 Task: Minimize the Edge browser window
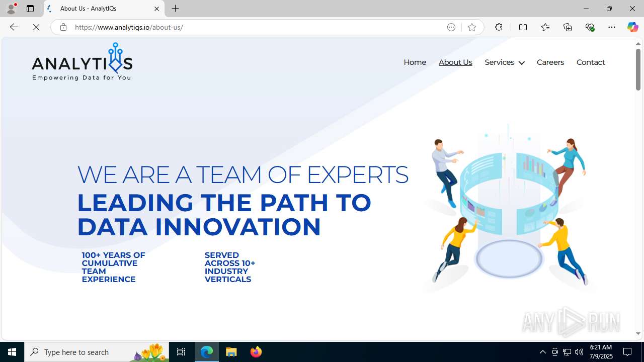586,9
